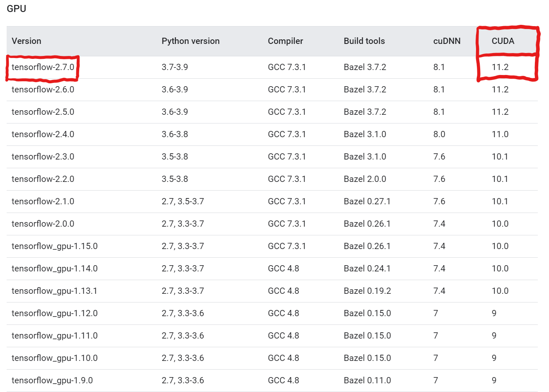Click cuDNN 7.4 in tensorflow_gpu-1.15.0 row
Image resolution: width=549 pixels, height=392 pixels.
pos(439,246)
